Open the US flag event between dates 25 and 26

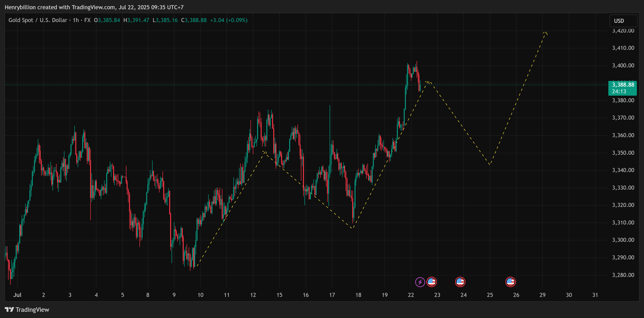510,282
